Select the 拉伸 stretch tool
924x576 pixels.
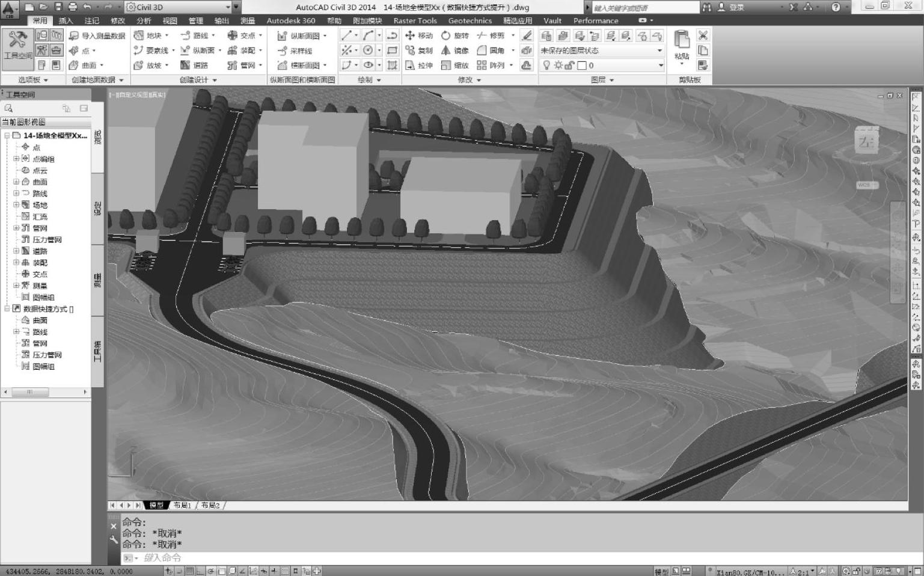[x=419, y=65]
